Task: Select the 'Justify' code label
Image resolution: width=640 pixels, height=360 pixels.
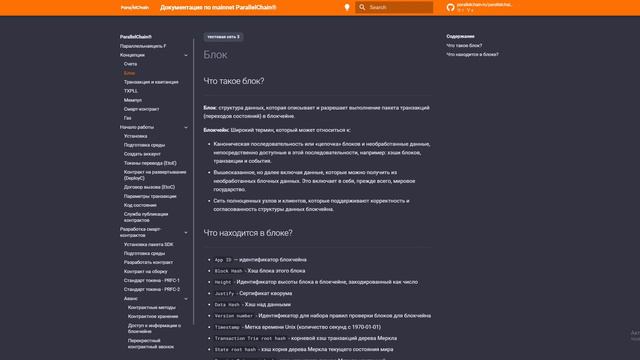Action: coord(224,293)
